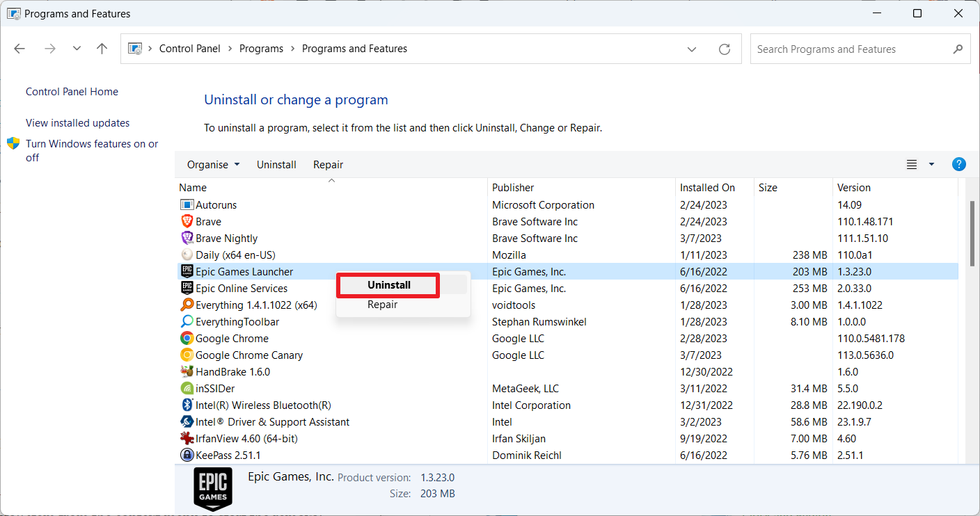Refresh the Programs and Features list

coord(725,49)
